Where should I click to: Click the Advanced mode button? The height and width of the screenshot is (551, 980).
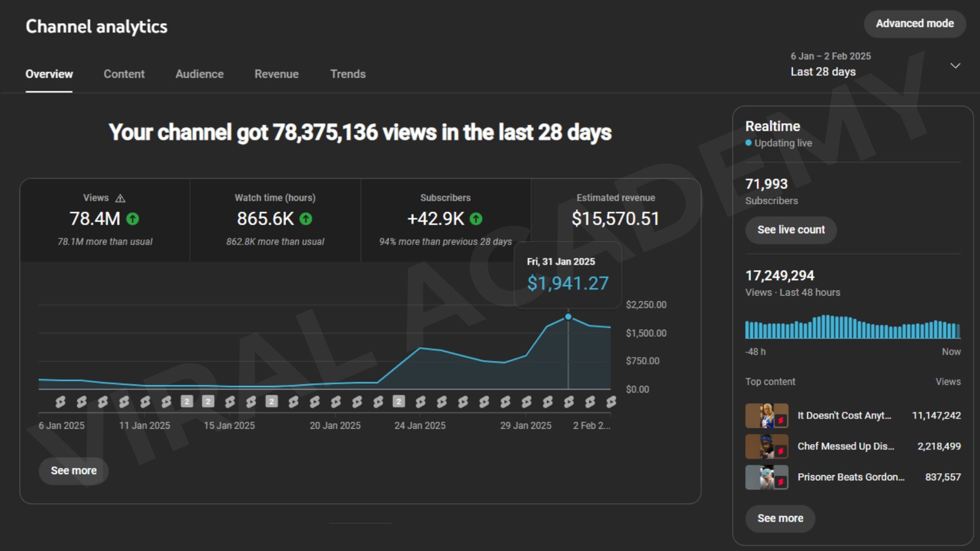click(915, 24)
